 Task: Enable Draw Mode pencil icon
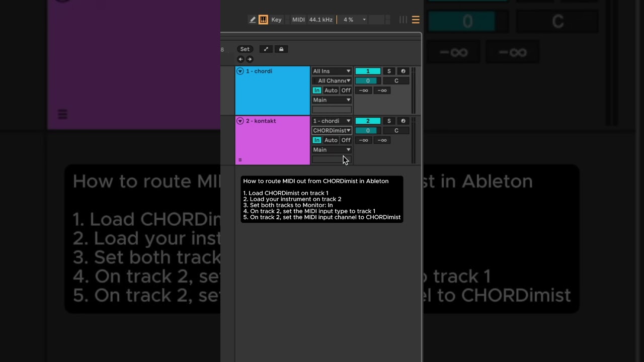253,20
